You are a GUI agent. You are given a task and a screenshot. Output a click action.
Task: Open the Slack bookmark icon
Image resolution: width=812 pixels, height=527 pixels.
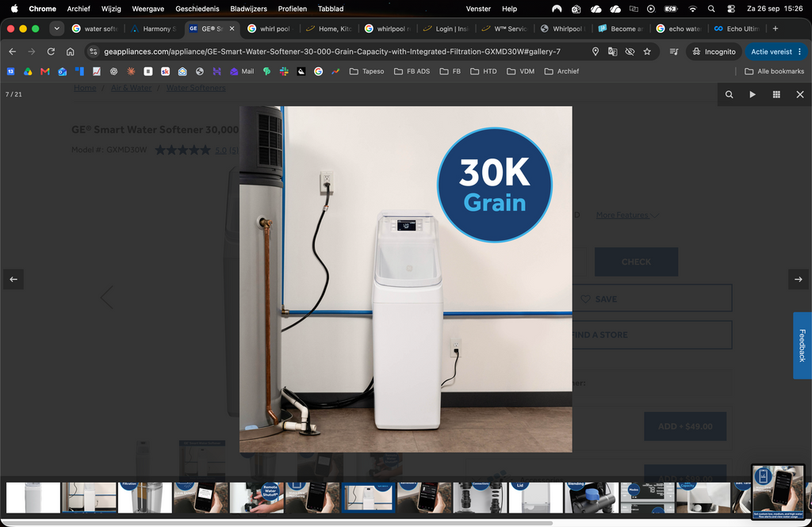coord(284,71)
